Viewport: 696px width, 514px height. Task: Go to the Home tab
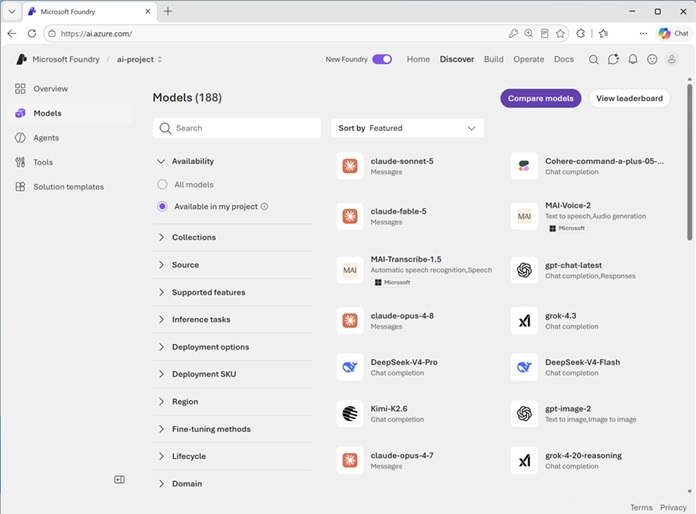(x=418, y=59)
